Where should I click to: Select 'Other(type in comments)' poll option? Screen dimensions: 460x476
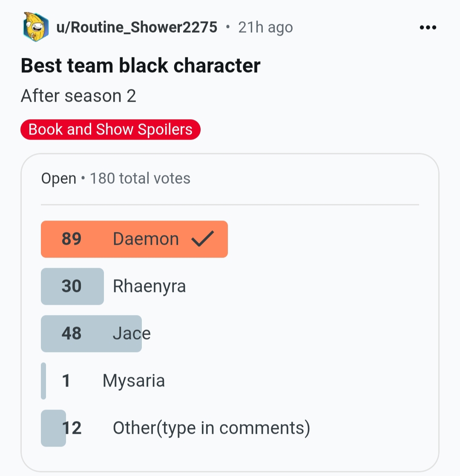[x=211, y=428]
